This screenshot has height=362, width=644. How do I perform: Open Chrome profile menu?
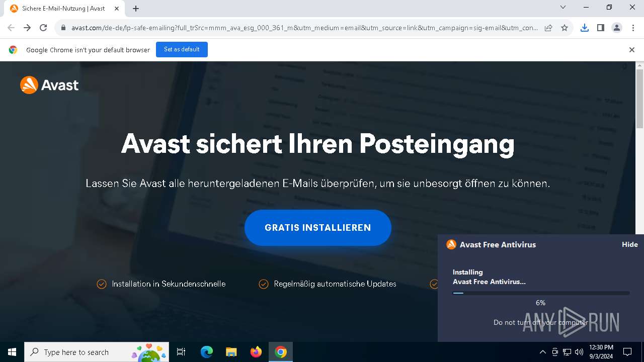[x=617, y=28]
